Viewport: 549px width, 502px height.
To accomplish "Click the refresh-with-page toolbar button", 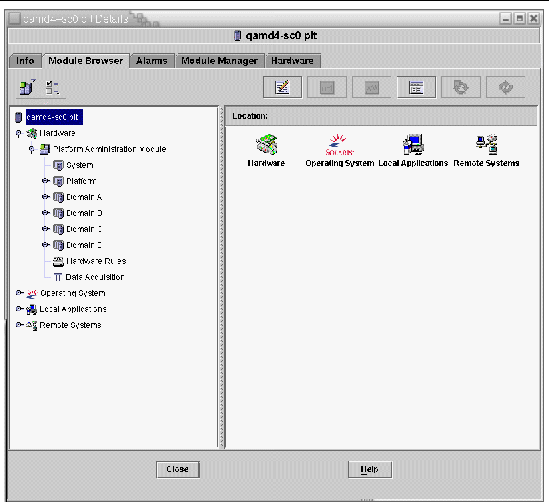I will pos(461,87).
